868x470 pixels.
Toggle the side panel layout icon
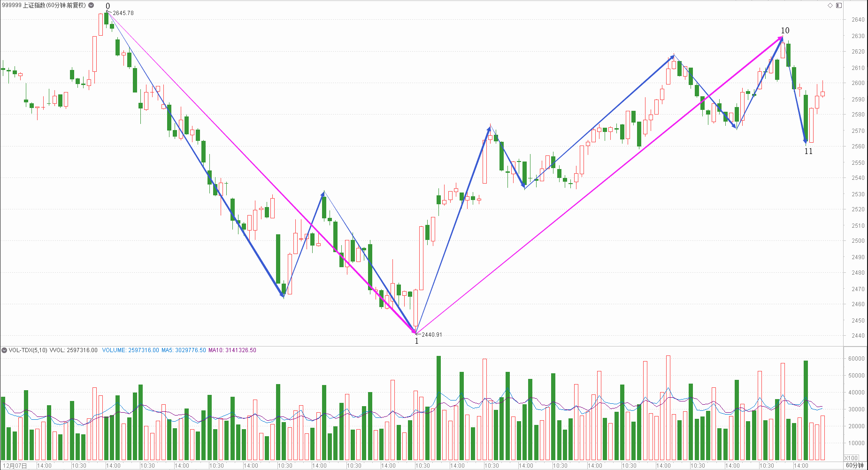[x=839, y=5]
